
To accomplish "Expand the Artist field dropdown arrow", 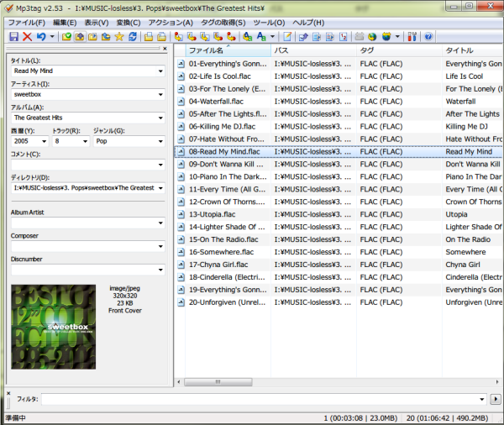I will tap(160, 95).
